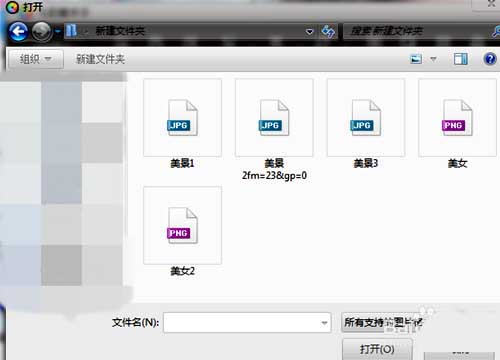The width and height of the screenshot is (500, 360).
Task: Click the address bar path 新建文件夹
Action: pos(120,31)
